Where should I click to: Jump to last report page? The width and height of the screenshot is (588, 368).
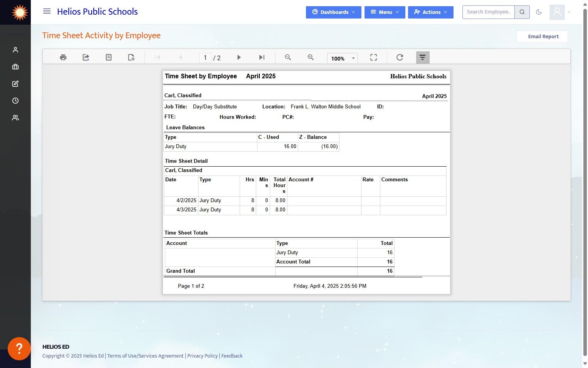[x=262, y=57]
